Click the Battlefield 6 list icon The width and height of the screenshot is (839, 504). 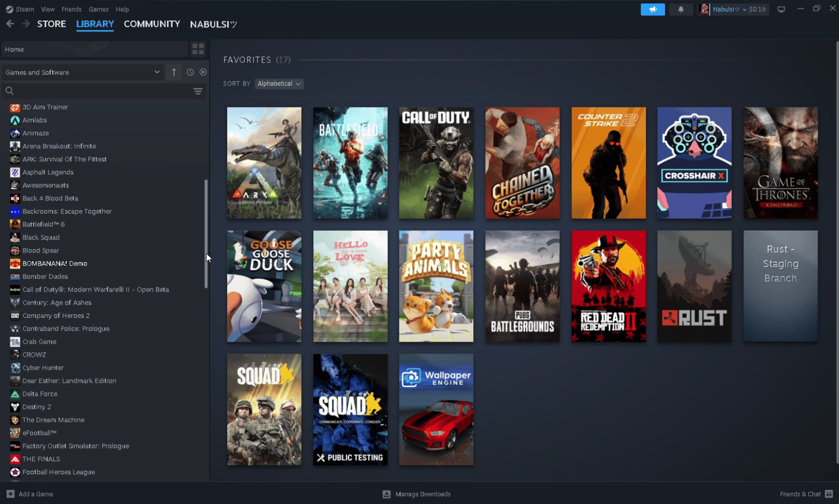click(15, 224)
